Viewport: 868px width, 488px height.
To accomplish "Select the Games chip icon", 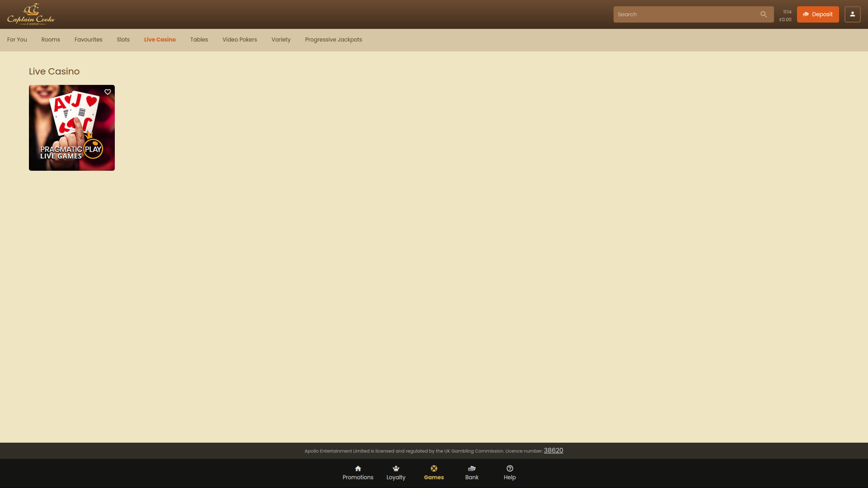I will click(434, 469).
